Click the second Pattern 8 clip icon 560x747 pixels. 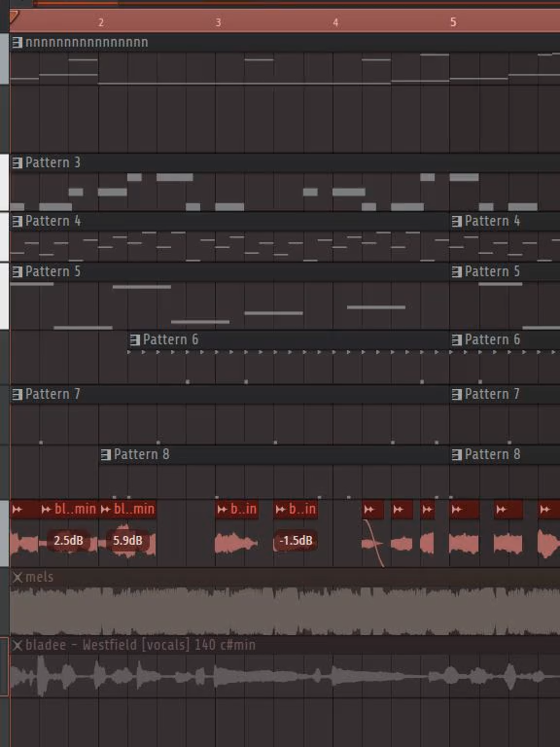pyautogui.click(x=457, y=454)
